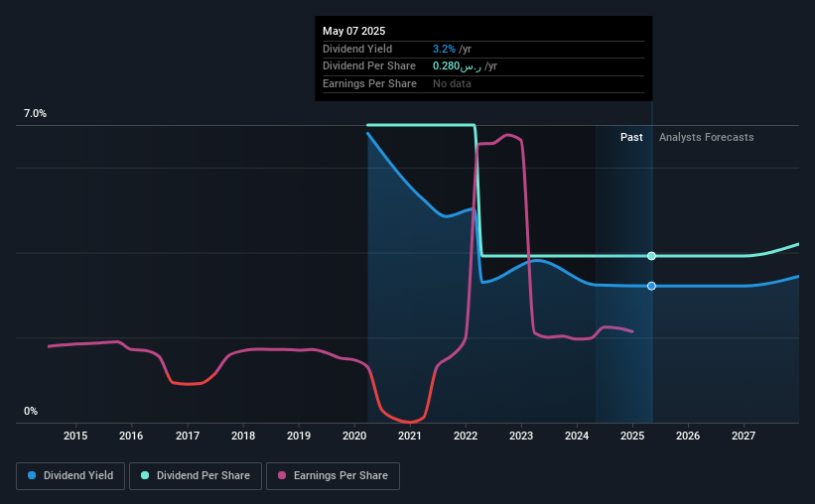Click the 'Past' region label
Image resolution: width=815 pixels, height=504 pixels.
631,137
